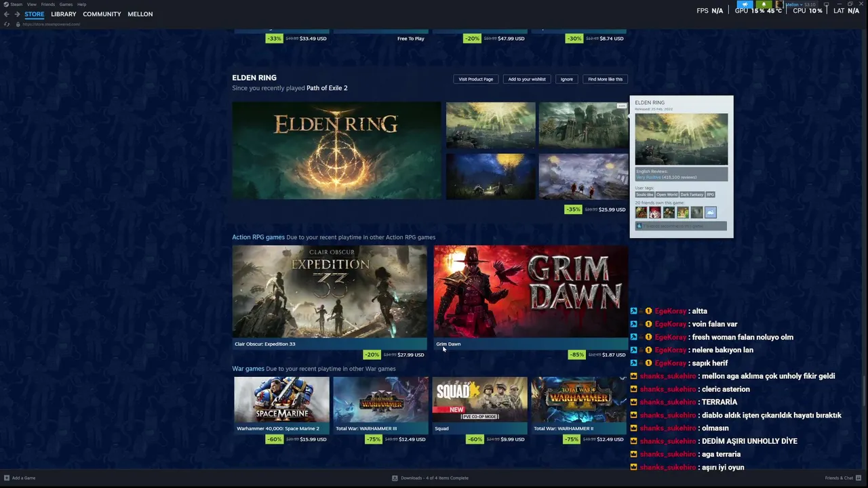Viewport: 868px width, 488px height.
Task: Open Downloads - 4 of 4 Items Complete
Action: (435, 478)
